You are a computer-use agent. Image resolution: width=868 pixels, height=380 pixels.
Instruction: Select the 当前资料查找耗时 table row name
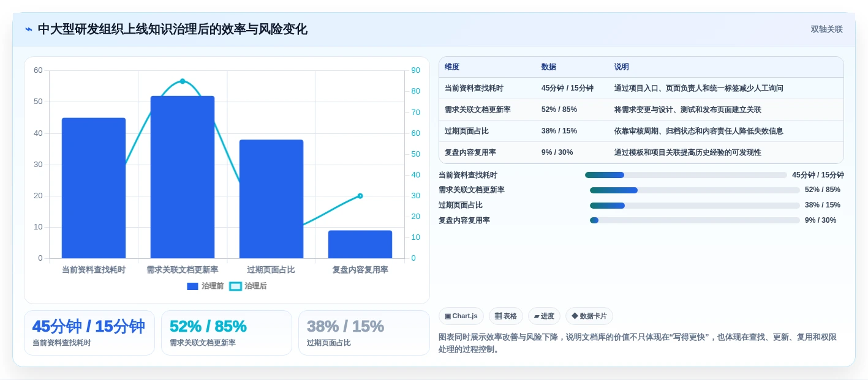[474, 88]
